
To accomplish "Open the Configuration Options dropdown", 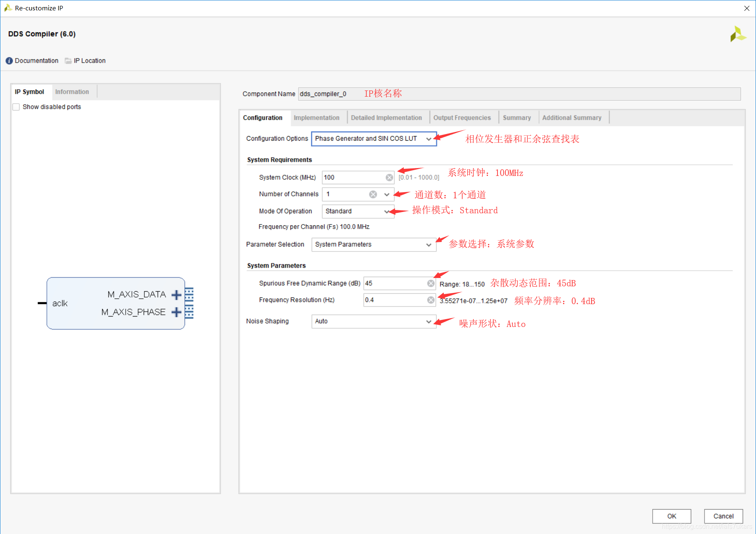I will [x=374, y=139].
